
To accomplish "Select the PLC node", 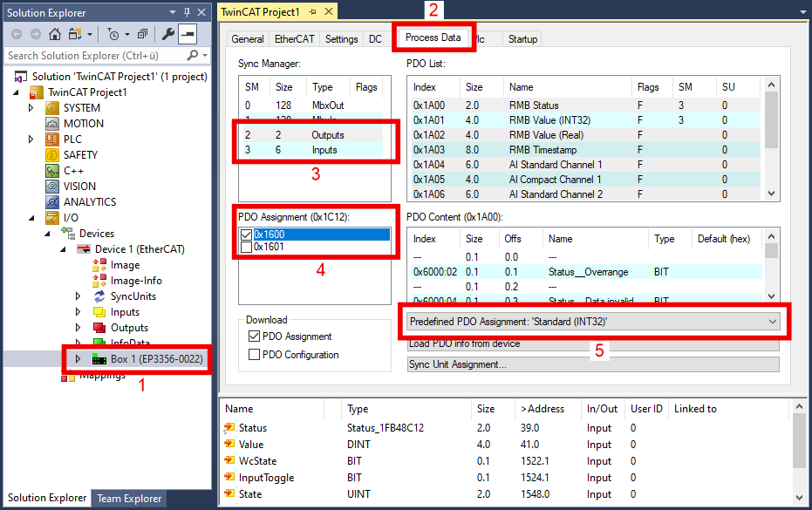I will (x=72, y=139).
